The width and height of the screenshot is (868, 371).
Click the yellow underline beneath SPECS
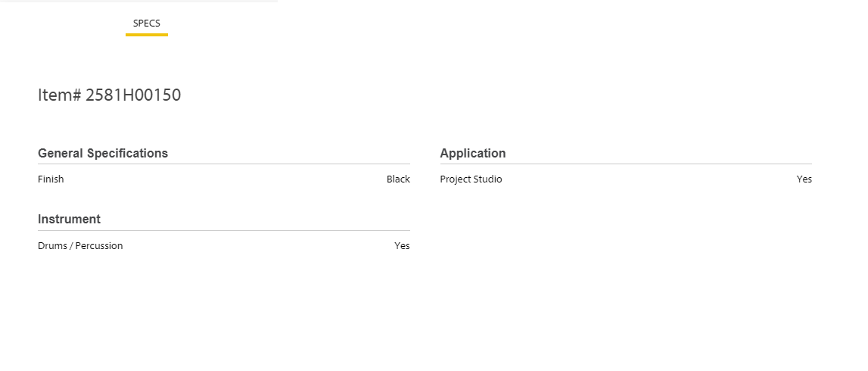[x=146, y=34]
